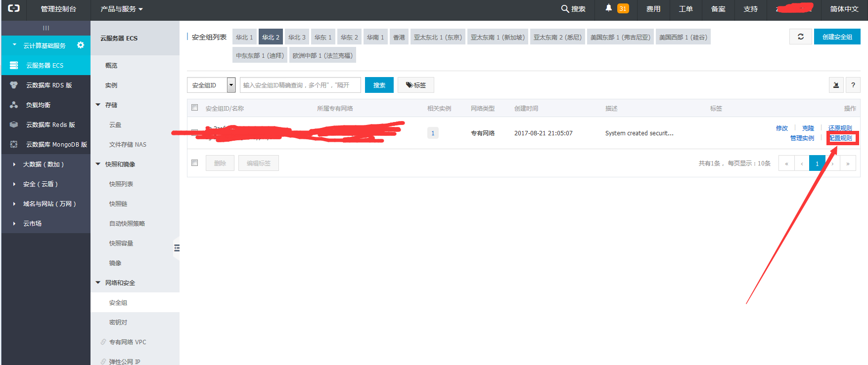The width and height of the screenshot is (868, 365).
Task: Click the related instances count 1
Action: [433, 133]
